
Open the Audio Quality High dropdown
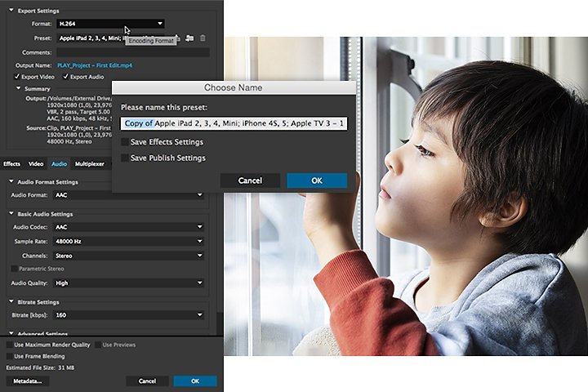pyautogui.click(x=129, y=283)
